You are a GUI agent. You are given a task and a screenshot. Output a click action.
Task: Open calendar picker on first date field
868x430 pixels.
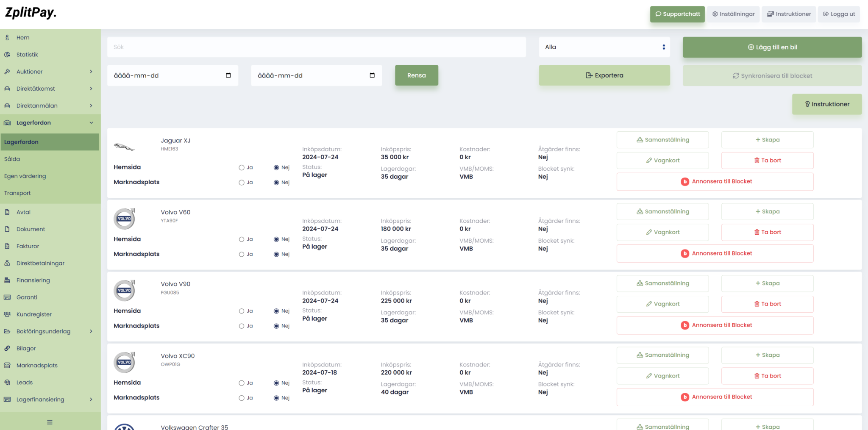tap(228, 75)
